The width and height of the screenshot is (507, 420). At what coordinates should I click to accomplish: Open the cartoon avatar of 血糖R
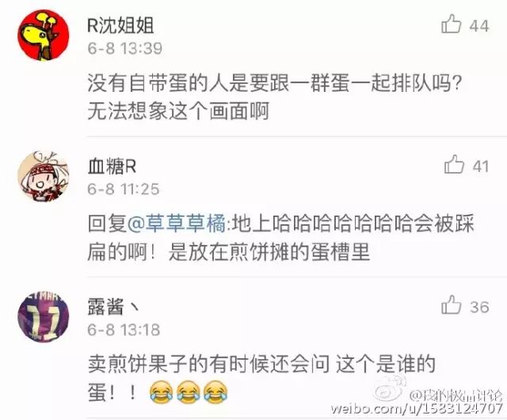pyautogui.click(x=44, y=176)
